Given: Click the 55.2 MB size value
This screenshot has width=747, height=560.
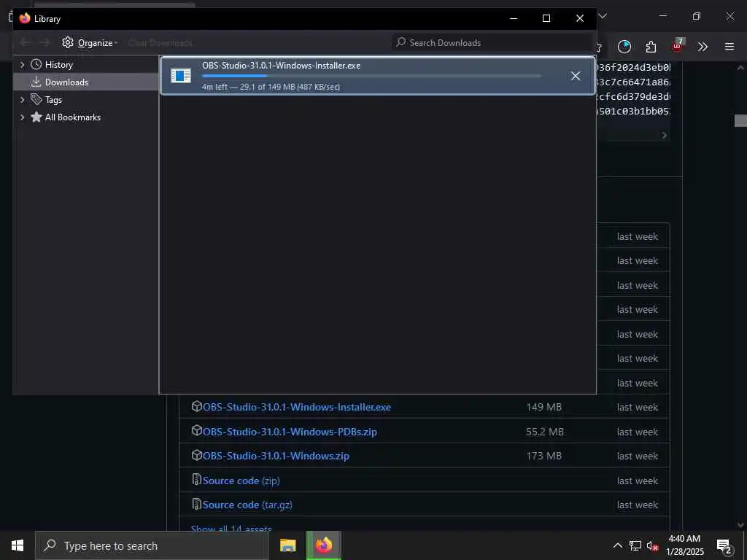Looking at the screenshot, I should click(x=544, y=432).
